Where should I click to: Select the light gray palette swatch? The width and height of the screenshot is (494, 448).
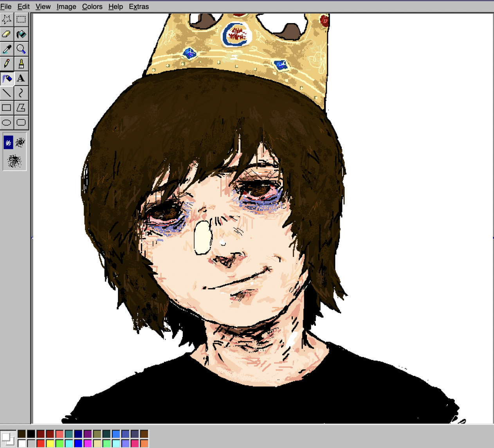(x=31, y=443)
